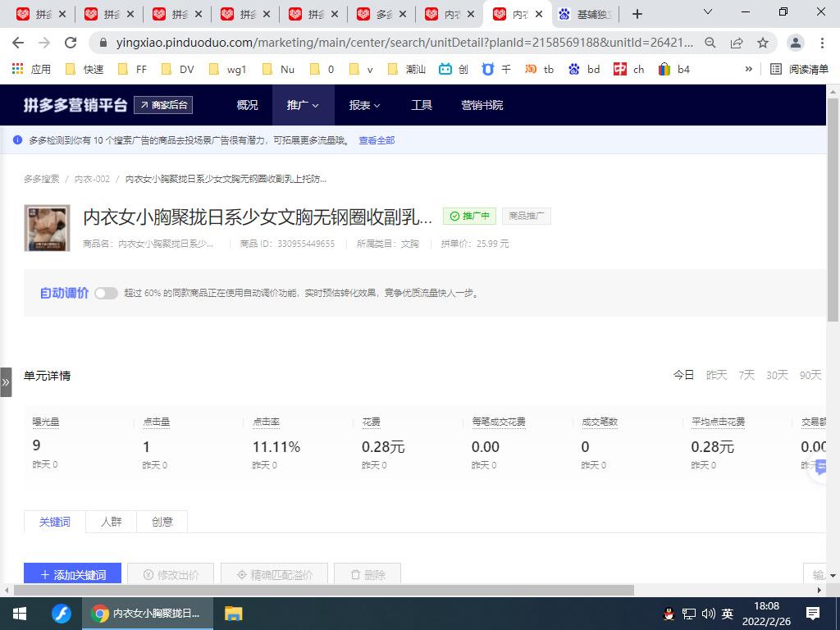The width and height of the screenshot is (840, 630).
Task: Switch to the 多多 browser tab
Action: [x=381, y=15]
